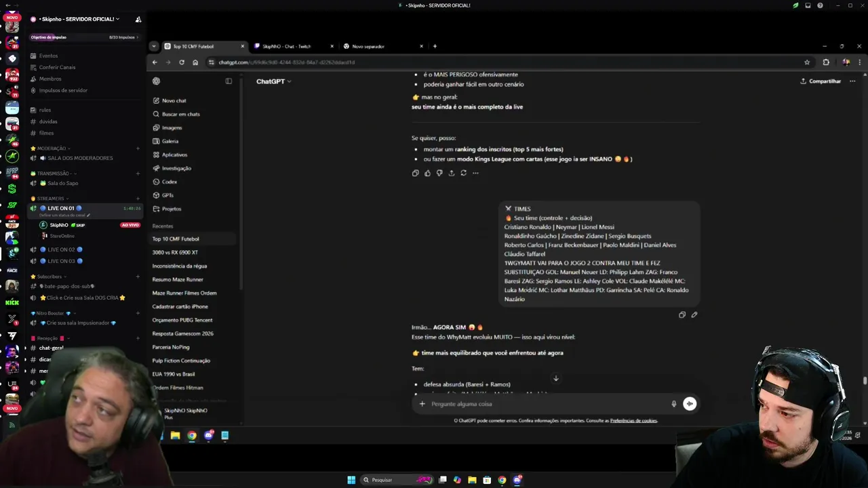Go back in the browser
This screenshot has height=488, width=868.
point(155,62)
